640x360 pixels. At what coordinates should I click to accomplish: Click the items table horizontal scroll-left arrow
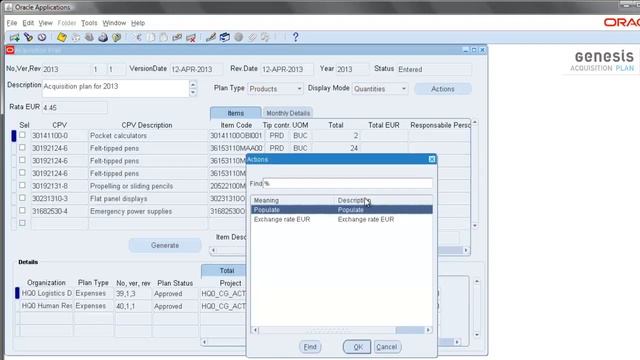213,250
